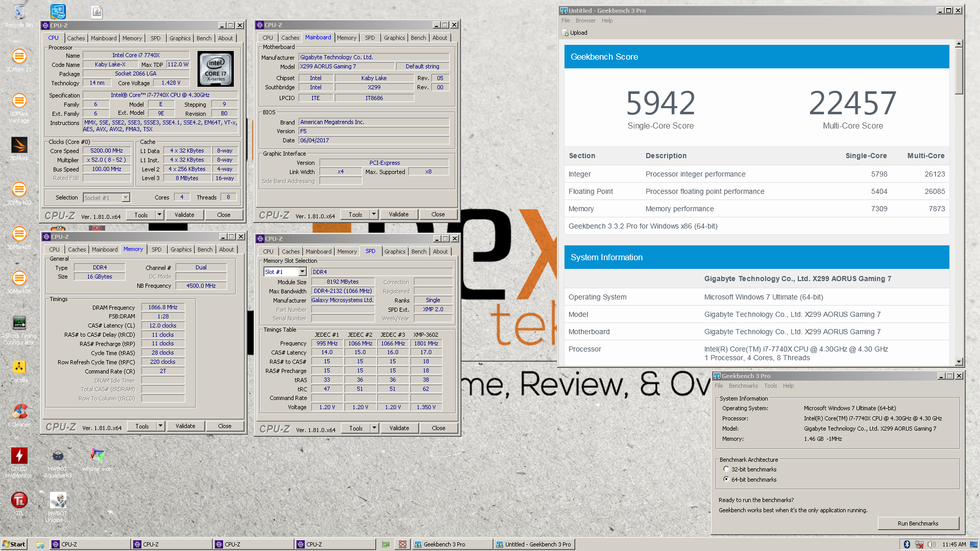Open the HWBOT Unigine shortcut

(58, 507)
